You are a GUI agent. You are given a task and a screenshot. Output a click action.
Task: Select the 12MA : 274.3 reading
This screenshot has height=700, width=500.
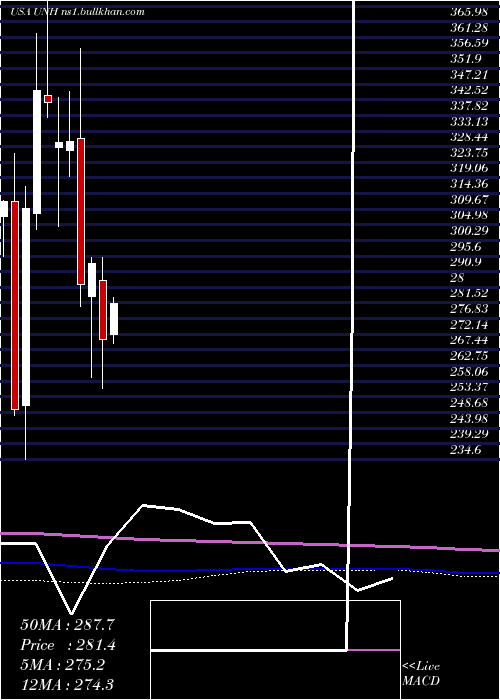coord(65,685)
